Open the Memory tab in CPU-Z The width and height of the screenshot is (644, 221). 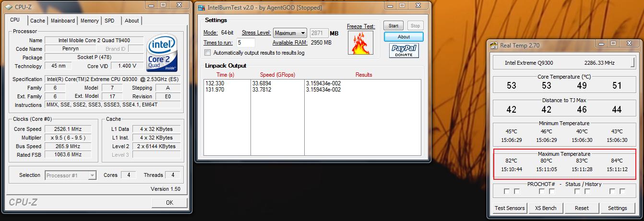coord(90,21)
